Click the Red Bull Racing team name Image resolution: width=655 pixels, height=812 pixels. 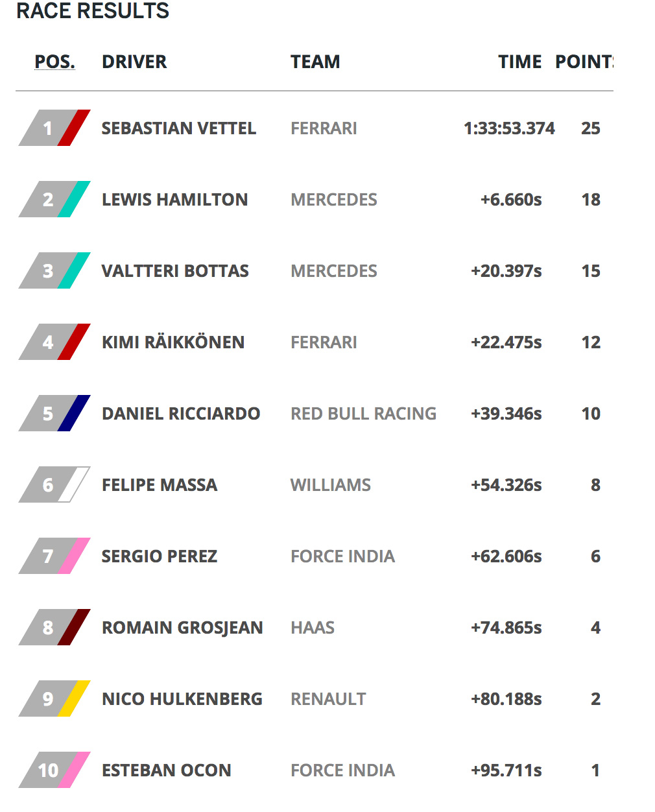363,414
